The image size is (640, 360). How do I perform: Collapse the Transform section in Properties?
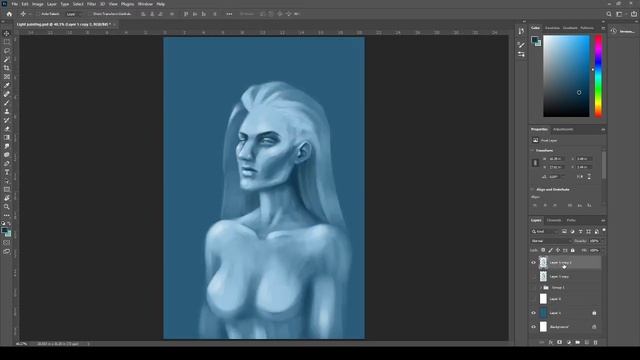[533, 151]
